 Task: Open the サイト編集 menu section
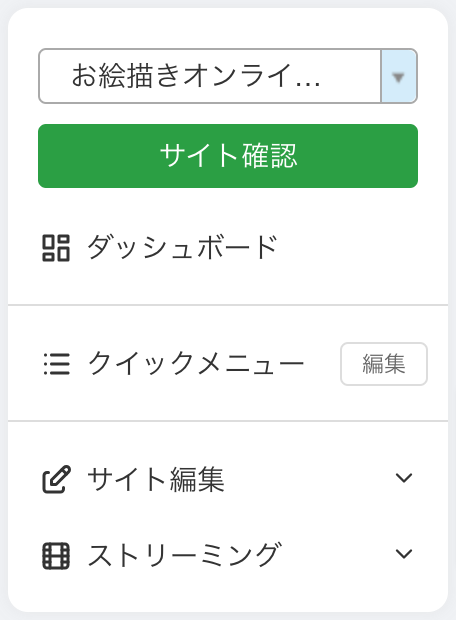coord(228,479)
